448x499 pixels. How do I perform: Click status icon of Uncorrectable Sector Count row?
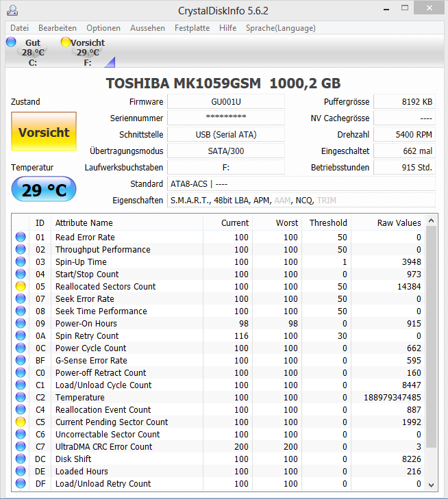tap(21, 435)
